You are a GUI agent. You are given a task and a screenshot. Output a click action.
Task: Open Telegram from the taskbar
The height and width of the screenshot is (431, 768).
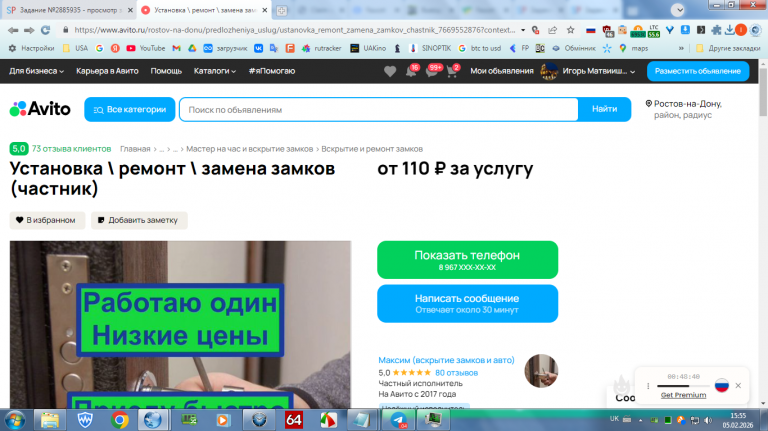coord(399,420)
